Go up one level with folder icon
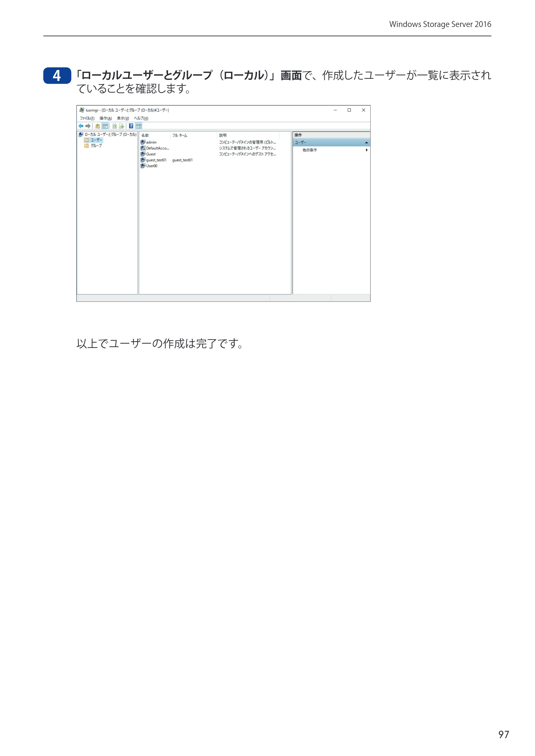Image resolution: width=535 pixels, height=756 pixels. 98,126
